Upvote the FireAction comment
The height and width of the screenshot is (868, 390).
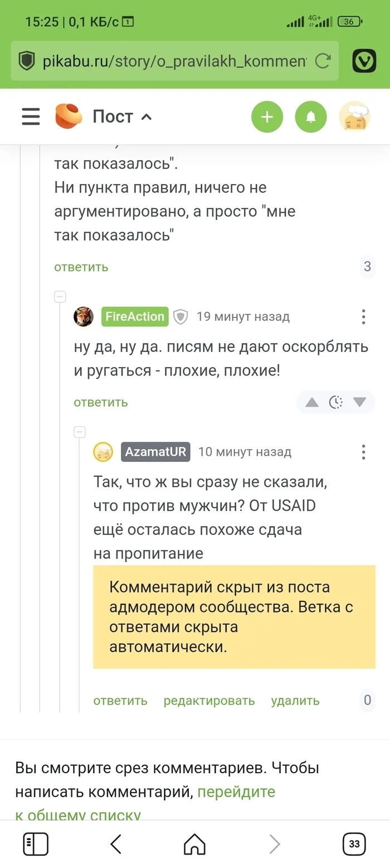[312, 402]
